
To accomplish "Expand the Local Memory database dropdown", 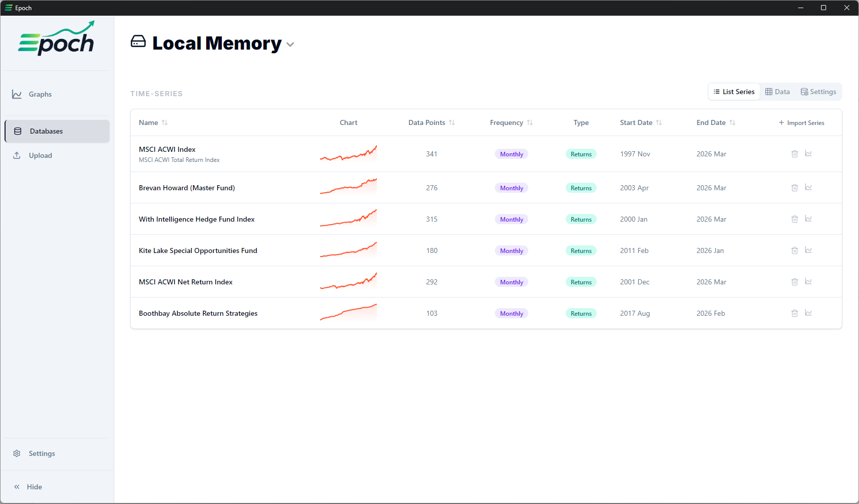I will (x=290, y=45).
